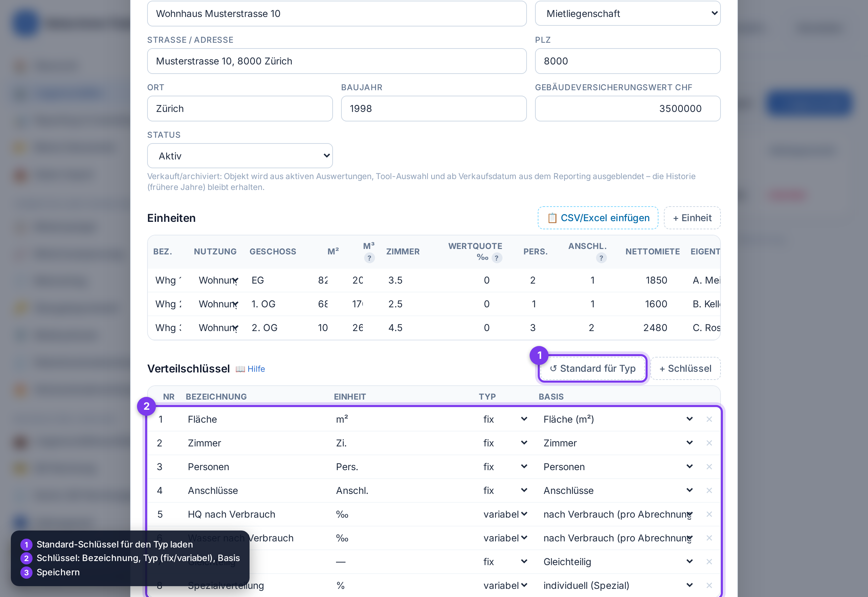Delete the HQ nach Verbrauch key row
The height and width of the screenshot is (597, 868).
[x=709, y=514]
